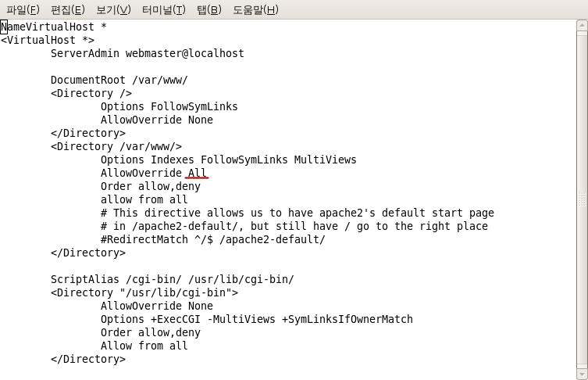The height and width of the screenshot is (380, 588).
Task: Click on '+SymLinksIfOwnerMatch' text
Action: [347, 319]
